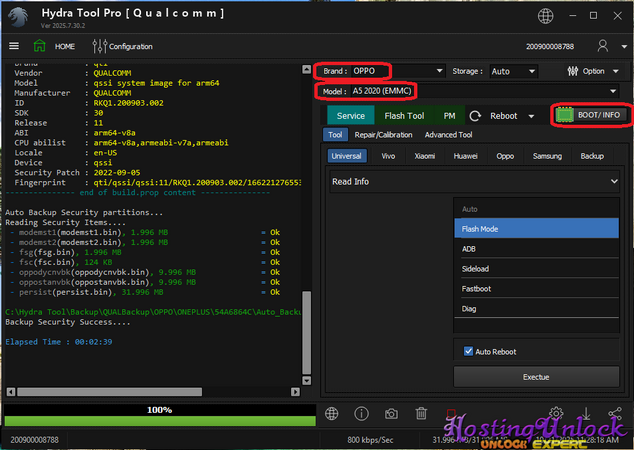The height and width of the screenshot is (450, 634).
Task: Select the Xiaomi tab
Action: coord(425,156)
